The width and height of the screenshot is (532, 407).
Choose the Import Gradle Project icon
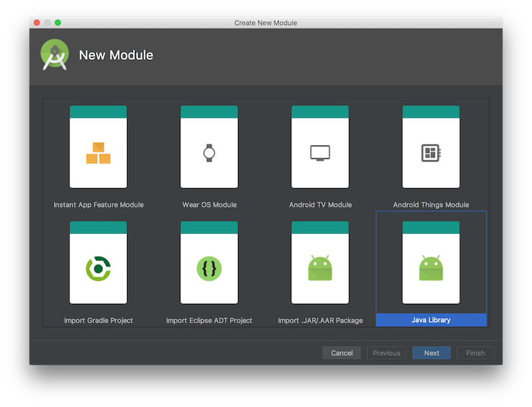pos(98,269)
